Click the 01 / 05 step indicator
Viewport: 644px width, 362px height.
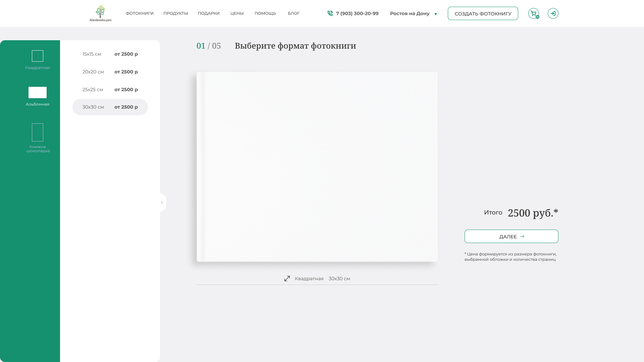coord(209,46)
